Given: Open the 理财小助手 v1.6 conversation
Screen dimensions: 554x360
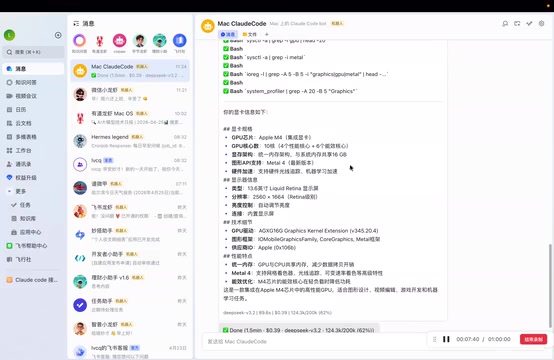Looking at the screenshot, I should pos(130,282).
